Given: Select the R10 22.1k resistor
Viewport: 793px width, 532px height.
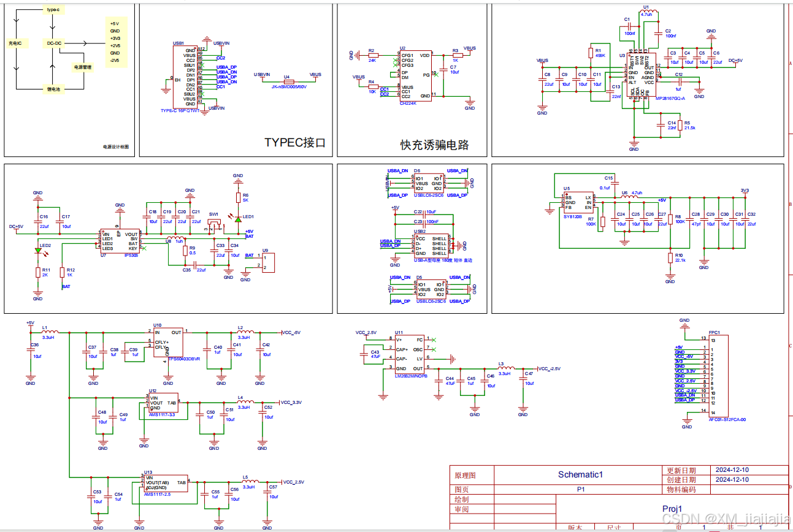Looking at the screenshot, I should tap(670, 257).
